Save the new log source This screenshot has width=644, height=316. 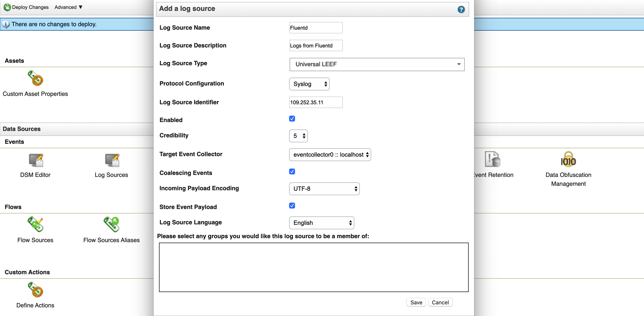[416, 302]
